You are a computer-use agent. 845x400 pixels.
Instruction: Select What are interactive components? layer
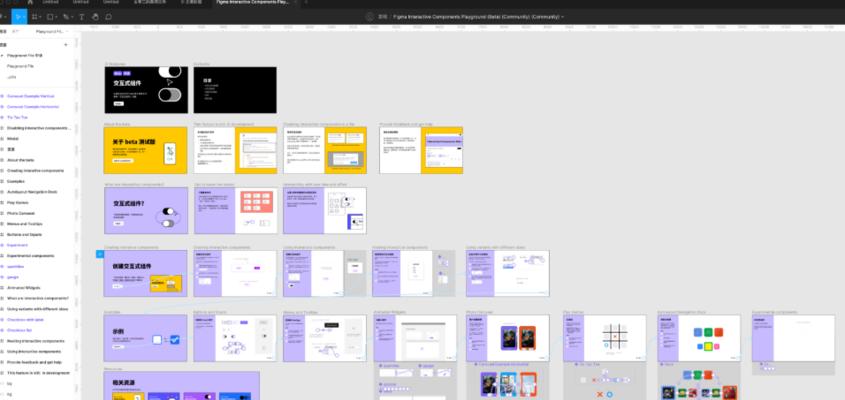click(x=38, y=298)
